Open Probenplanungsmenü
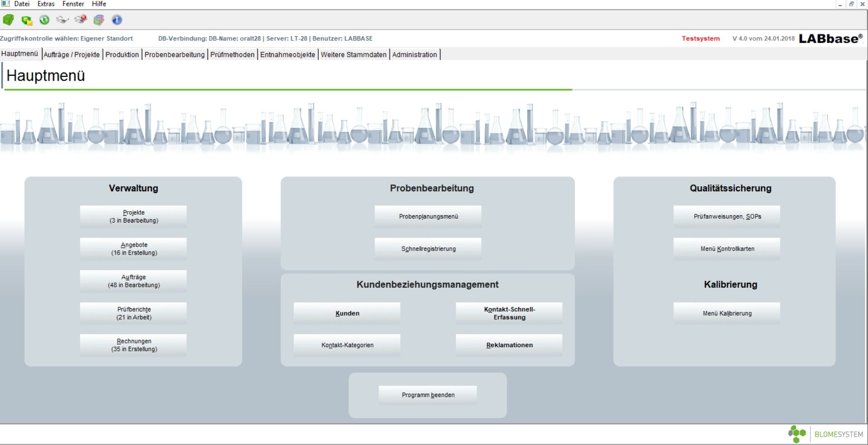Screen dimensions: 868x445 pyautogui.click(x=427, y=216)
